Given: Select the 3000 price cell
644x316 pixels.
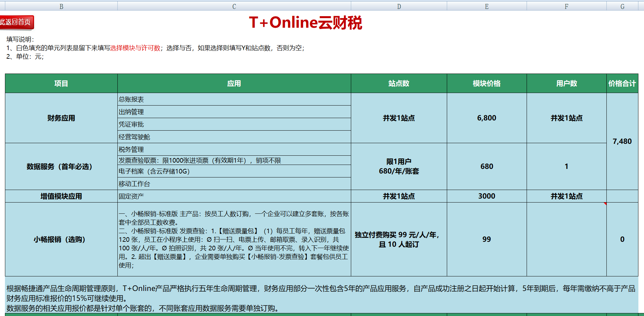Looking at the screenshot, I should 487,196.
